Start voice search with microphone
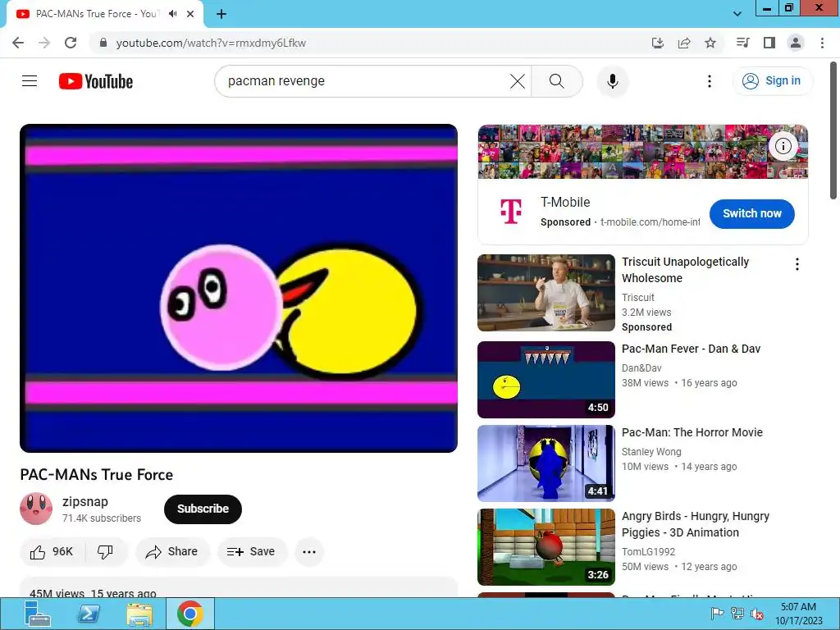840x630 pixels. point(612,81)
